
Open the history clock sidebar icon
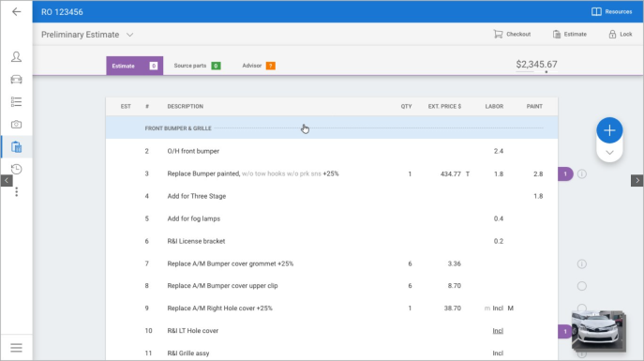click(x=17, y=169)
